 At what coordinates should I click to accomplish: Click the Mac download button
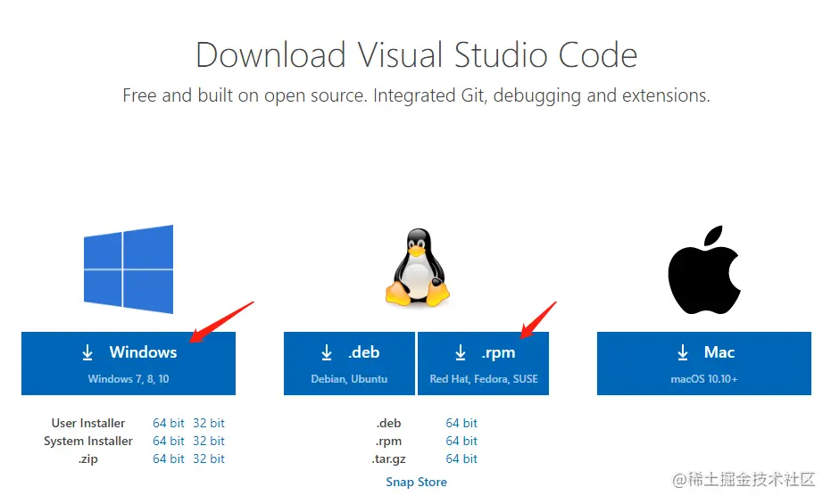(x=703, y=363)
